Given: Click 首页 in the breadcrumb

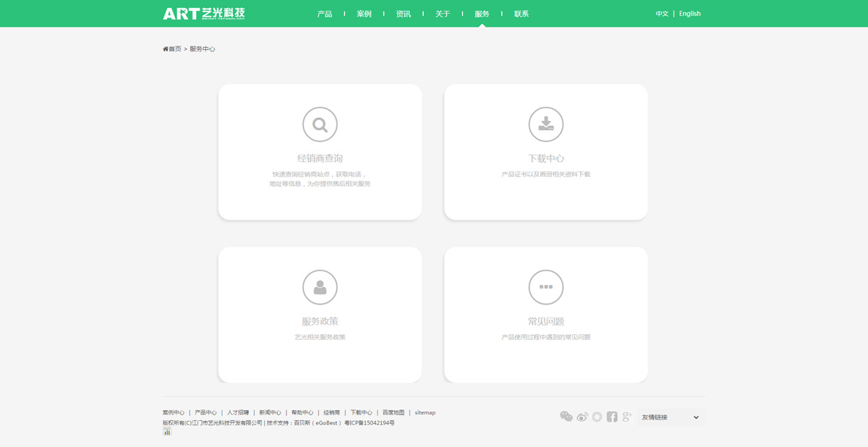Looking at the screenshot, I should coord(174,49).
